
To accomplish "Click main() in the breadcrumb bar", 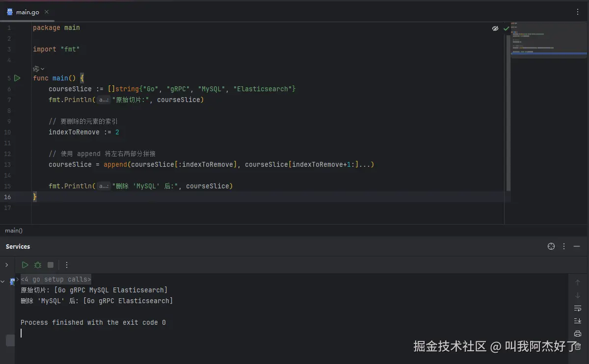I will (x=14, y=231).
